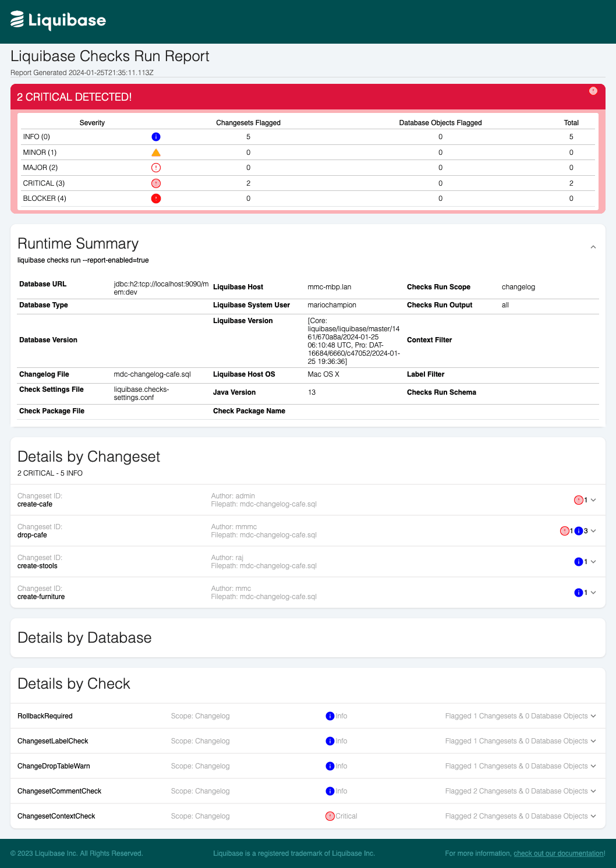Expand the ChangeDropTableWarn flagged changesets
Image resolution: width=616 pixels, height=868 pixels.
(593, 766)
